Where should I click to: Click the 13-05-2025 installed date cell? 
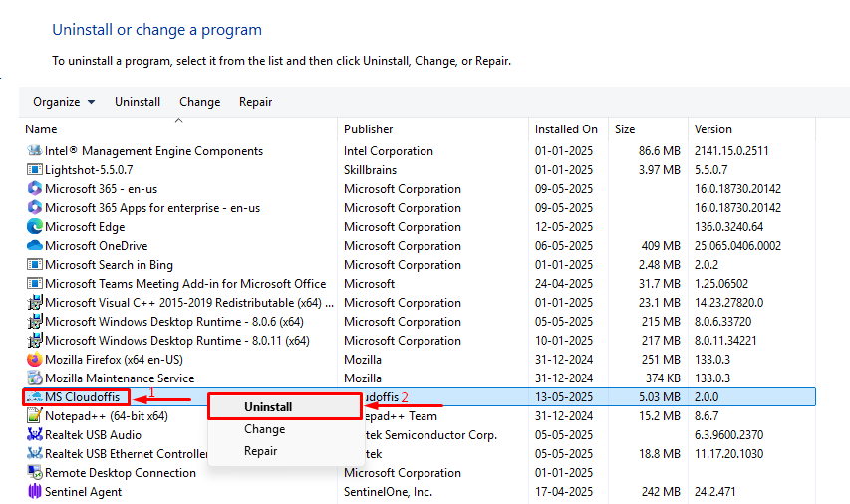pos(564,397)
